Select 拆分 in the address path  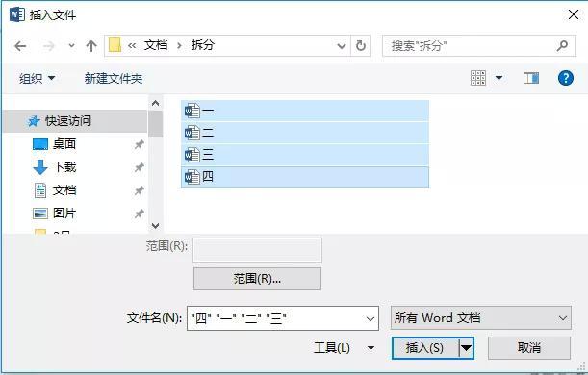(202, 45)
